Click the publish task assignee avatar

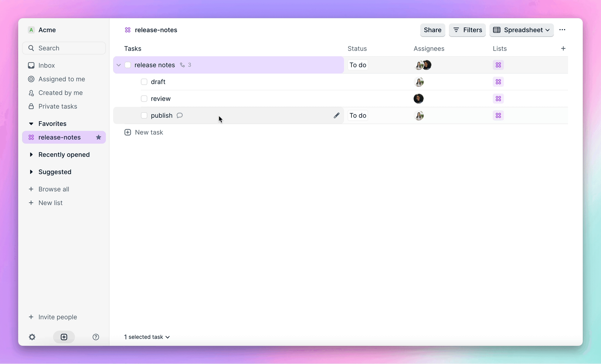coord(419,116)
